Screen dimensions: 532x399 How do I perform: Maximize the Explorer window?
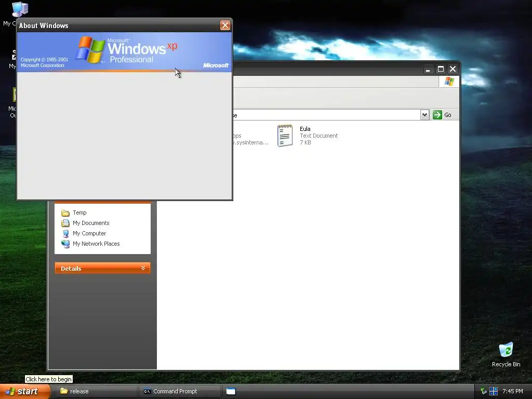pyautogui.click(x=441, y=69)
